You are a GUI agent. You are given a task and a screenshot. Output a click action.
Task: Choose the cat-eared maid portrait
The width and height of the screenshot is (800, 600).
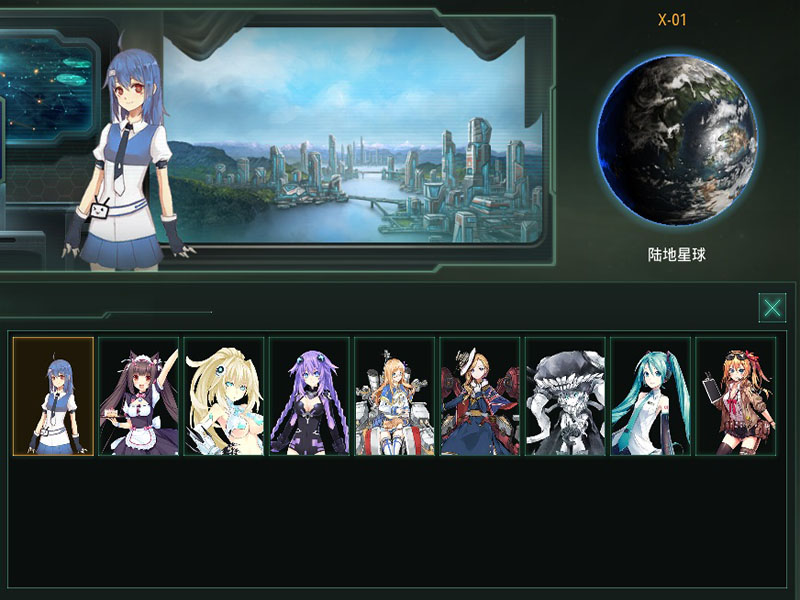click(138, 396)
